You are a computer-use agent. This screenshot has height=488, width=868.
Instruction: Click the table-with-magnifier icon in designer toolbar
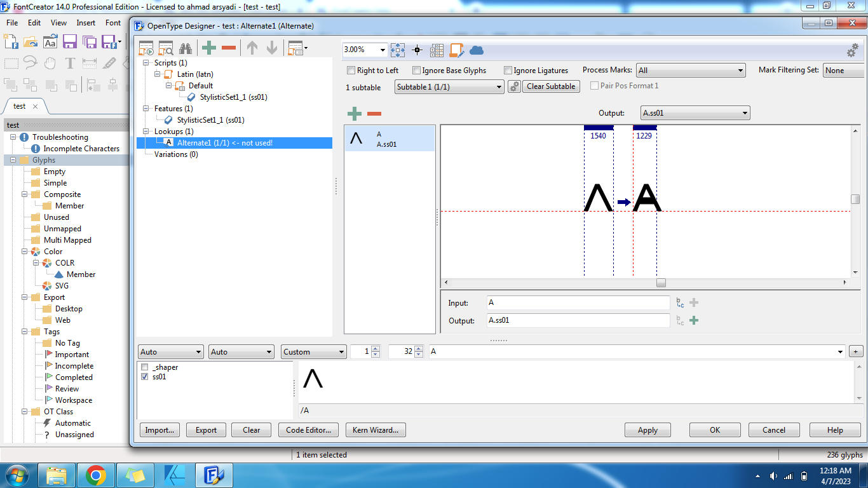tap(166, 48)
